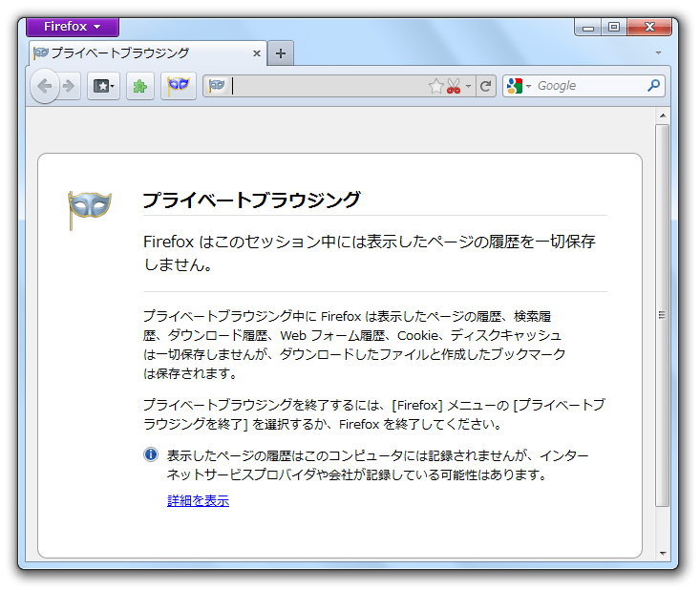Viewport: 700px width, 590px height.
Task: Go back with the back arrow
Action: click(45, 86)
